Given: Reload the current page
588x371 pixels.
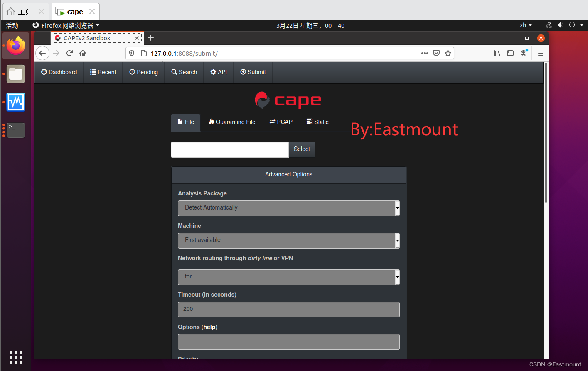Looking at the screenshot, I should 69,53.
